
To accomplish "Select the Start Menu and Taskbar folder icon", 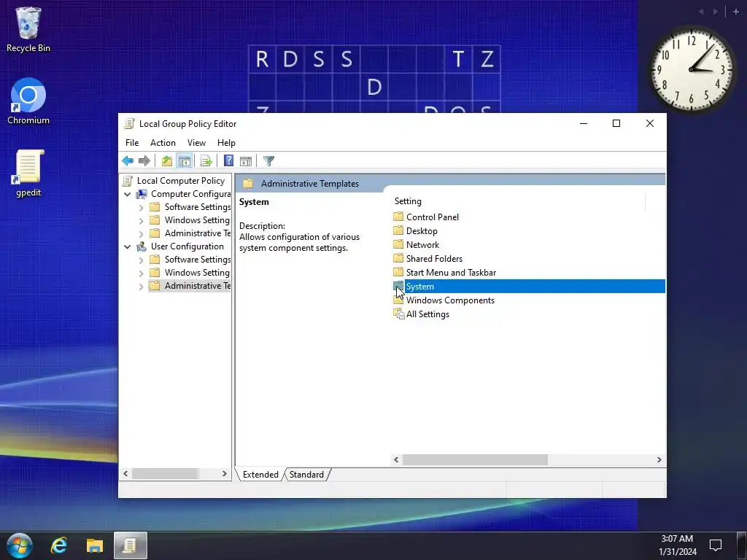I will pos(398,272).
